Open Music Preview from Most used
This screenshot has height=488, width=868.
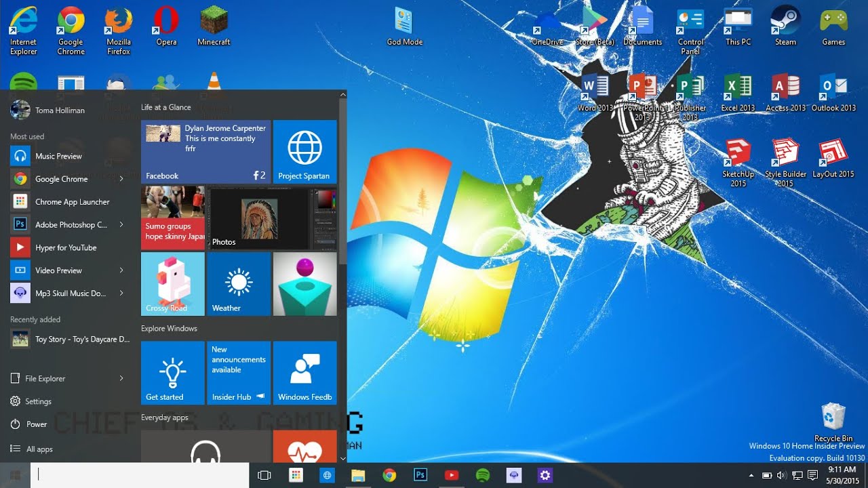[68, 156]
